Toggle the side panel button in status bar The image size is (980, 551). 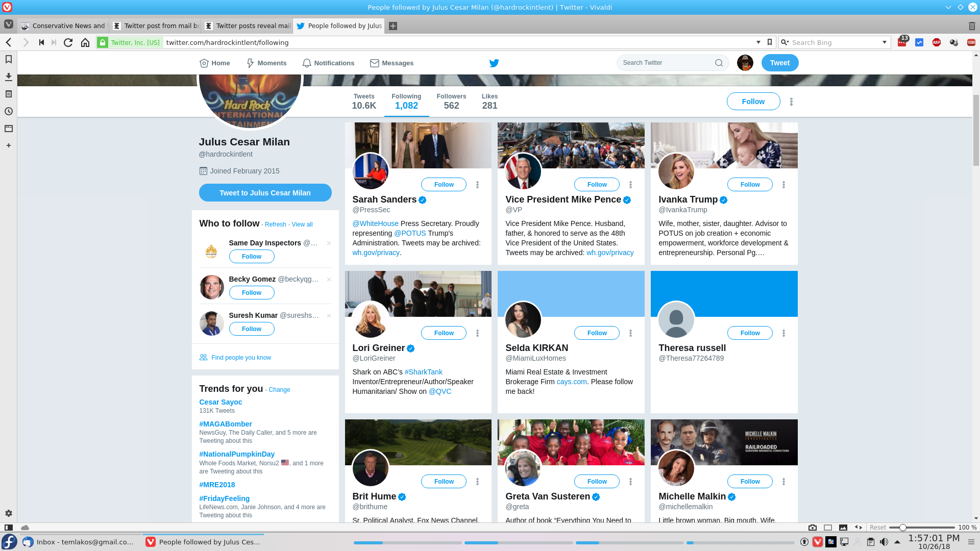(x=9, y=528)
